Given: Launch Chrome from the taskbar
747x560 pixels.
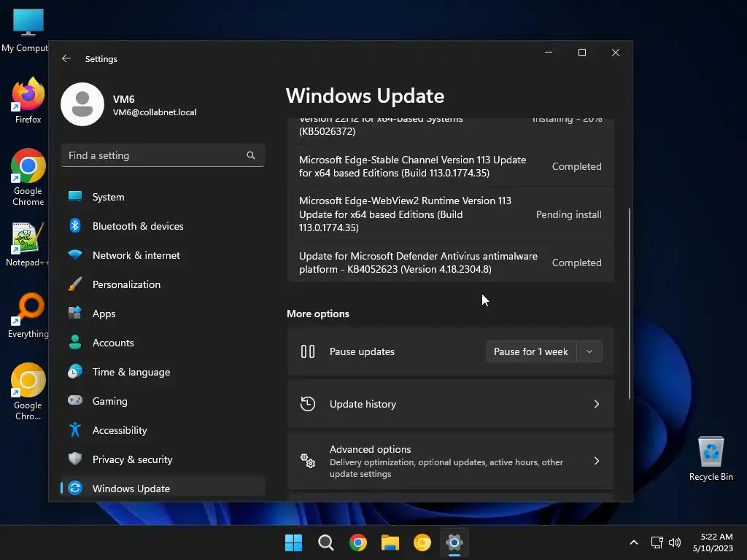Looking at the screenshot, I should click(x=357, y=542).
